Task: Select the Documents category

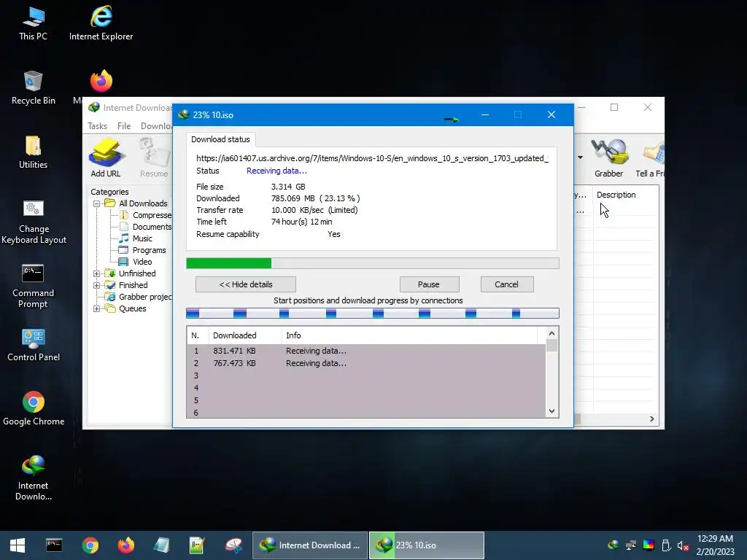Action: point(147,227)
